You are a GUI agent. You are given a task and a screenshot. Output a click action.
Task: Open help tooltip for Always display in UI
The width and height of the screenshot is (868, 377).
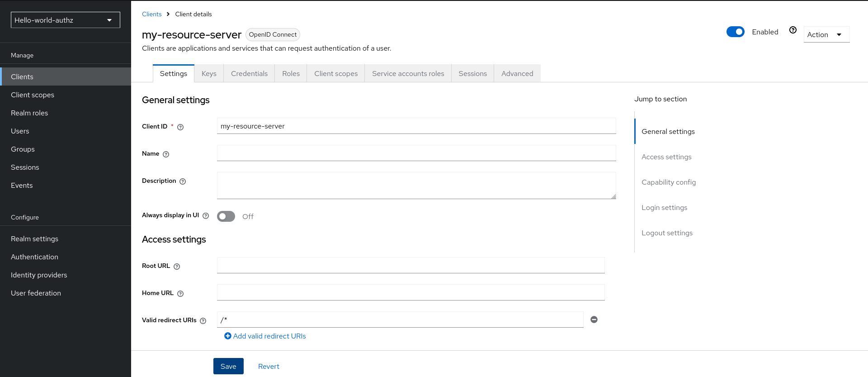coord(206,216)
